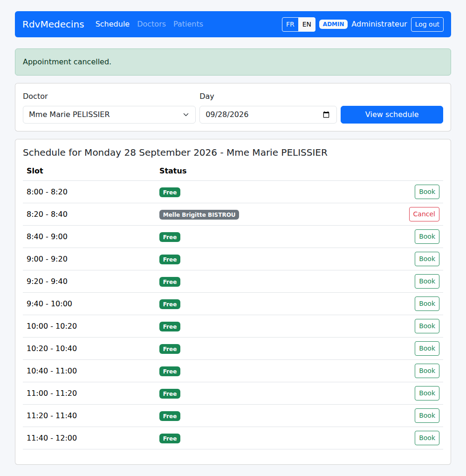Click the Log out button
Image resolution: width=466 pixels, height=476 pixels.
pyautogui.click(x=427, y=24)
